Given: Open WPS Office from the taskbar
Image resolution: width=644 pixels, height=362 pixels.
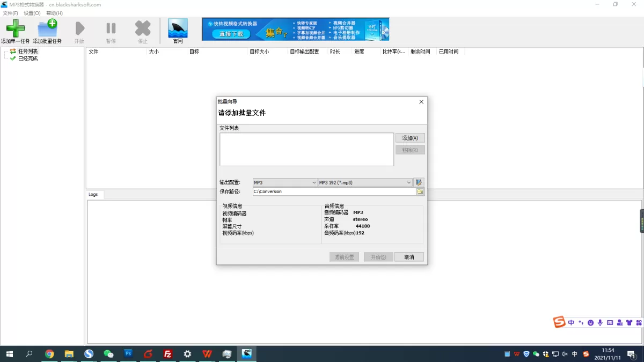Looking at the screenshot, I should [207, 354].
